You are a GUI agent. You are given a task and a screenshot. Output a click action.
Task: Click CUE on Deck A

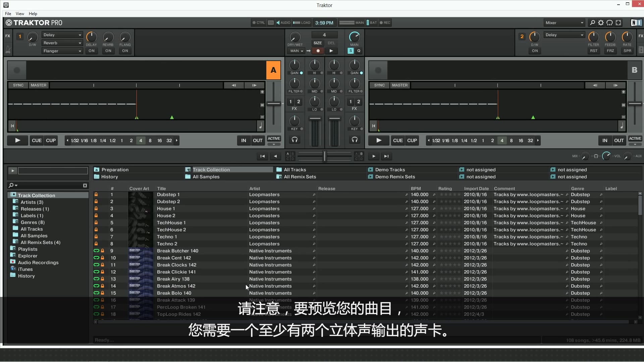(37, 140)
